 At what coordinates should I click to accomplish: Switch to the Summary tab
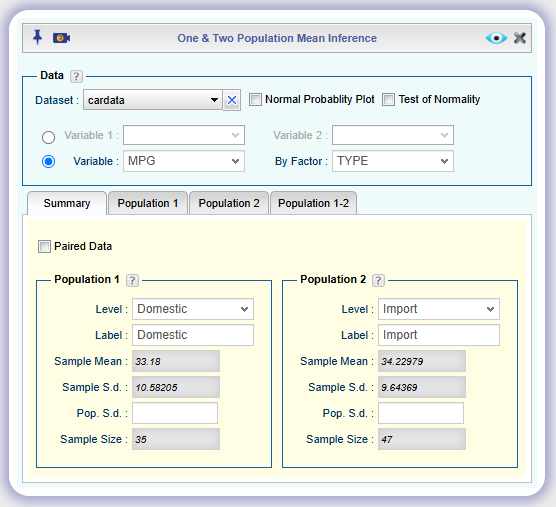(67, 203)
